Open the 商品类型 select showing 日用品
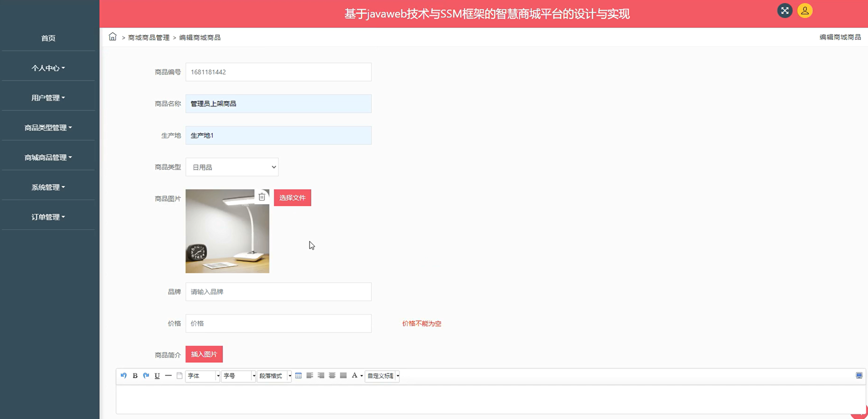This screenshot has height=419, width=868. pyautogui.click(x=232, y=167)
